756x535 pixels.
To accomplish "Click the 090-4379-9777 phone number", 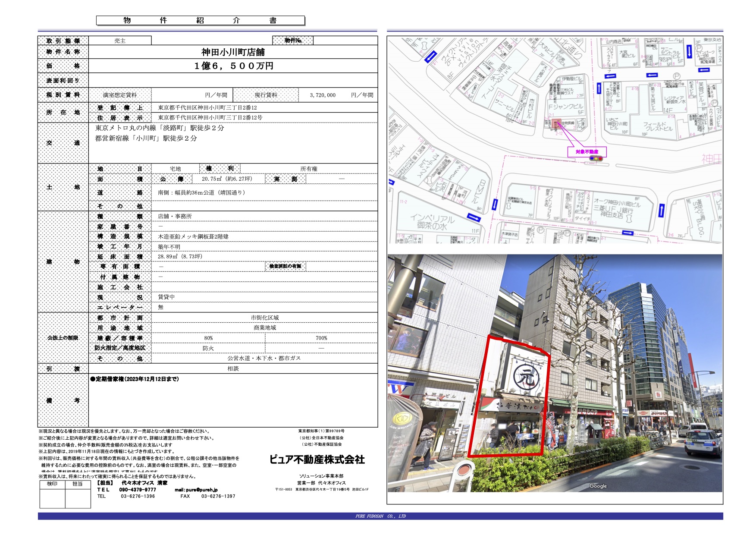I will pyautogui.click(x=138, y=490).
